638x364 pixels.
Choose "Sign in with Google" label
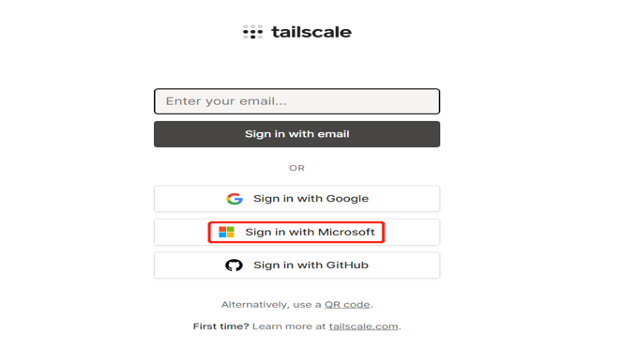(311, 199)
